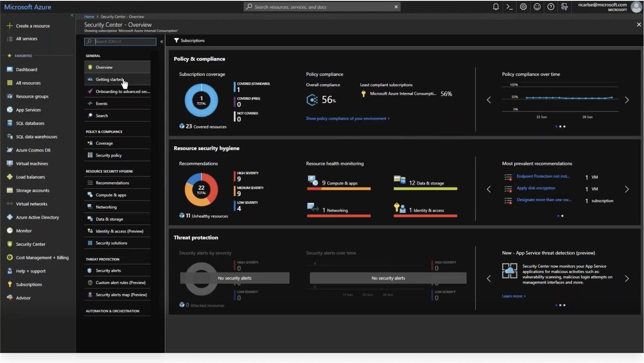
Task: Click the Virtual machines icon
Action: (x=10, y=164)
